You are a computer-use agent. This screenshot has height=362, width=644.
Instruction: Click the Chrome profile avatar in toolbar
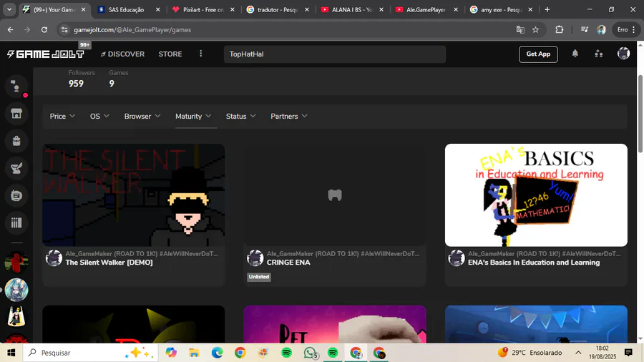pyautogui.click(x=601, y=29)
